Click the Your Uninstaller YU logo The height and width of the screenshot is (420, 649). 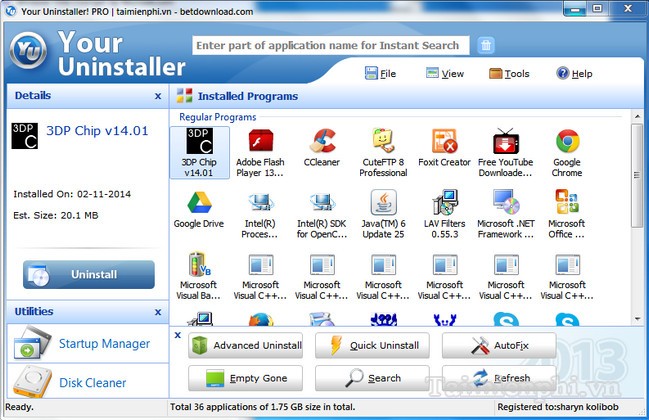point(28,50)
